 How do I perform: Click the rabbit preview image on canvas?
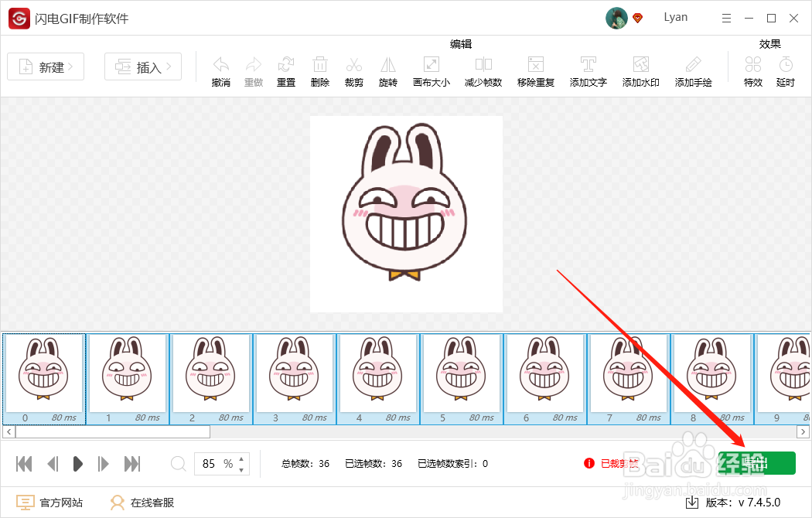pyautogui.click(x=406, y=213)
